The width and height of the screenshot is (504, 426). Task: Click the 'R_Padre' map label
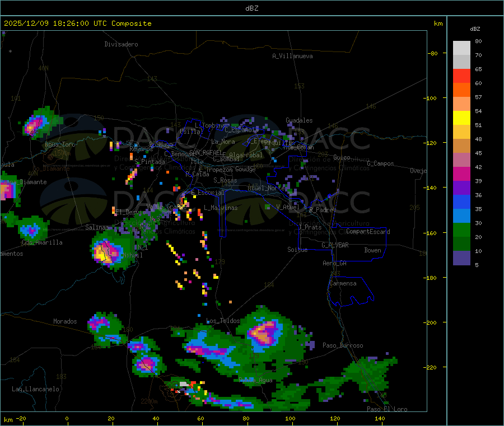[x=321, y=210]
